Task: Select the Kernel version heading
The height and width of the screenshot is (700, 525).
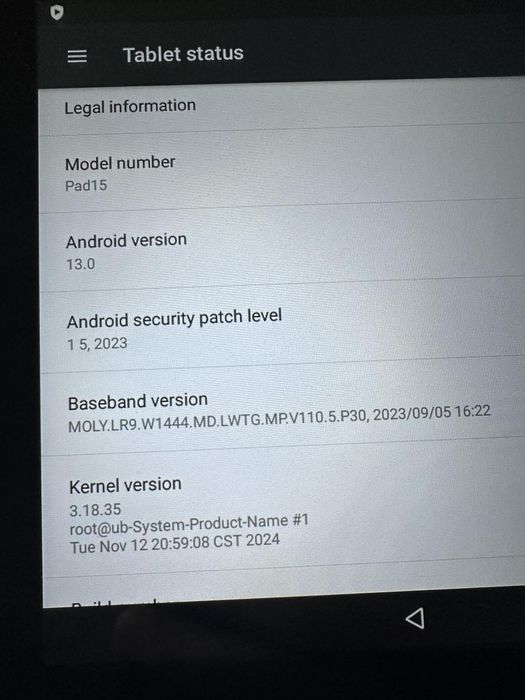Action: point(125,485)
